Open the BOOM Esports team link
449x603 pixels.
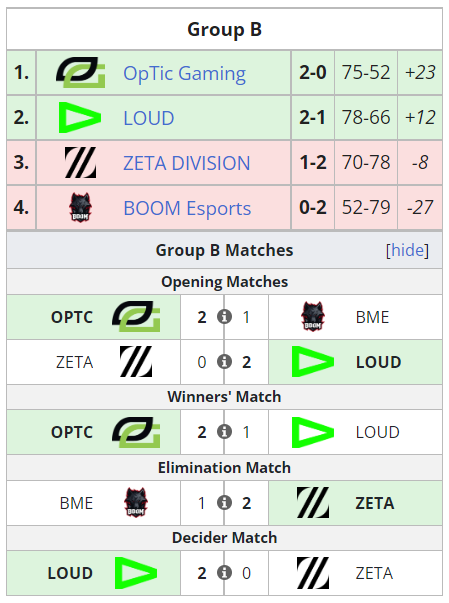[x=187, y=208]
